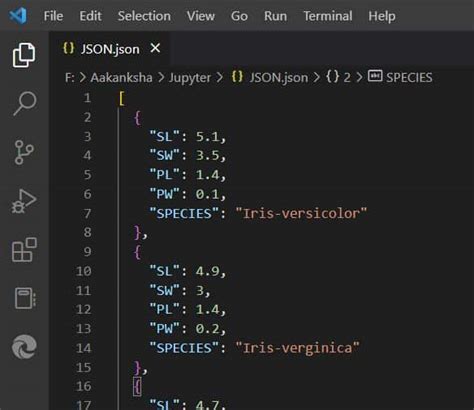Click the F: drive breadcrumb

pos(69,78)
